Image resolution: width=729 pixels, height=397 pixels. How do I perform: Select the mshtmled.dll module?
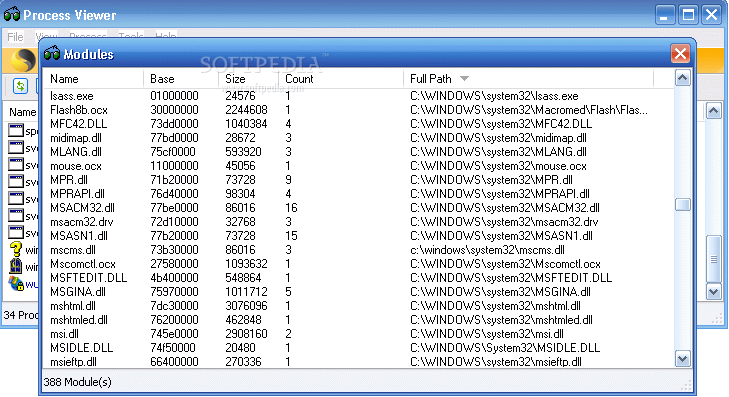[x=79, y=320]
